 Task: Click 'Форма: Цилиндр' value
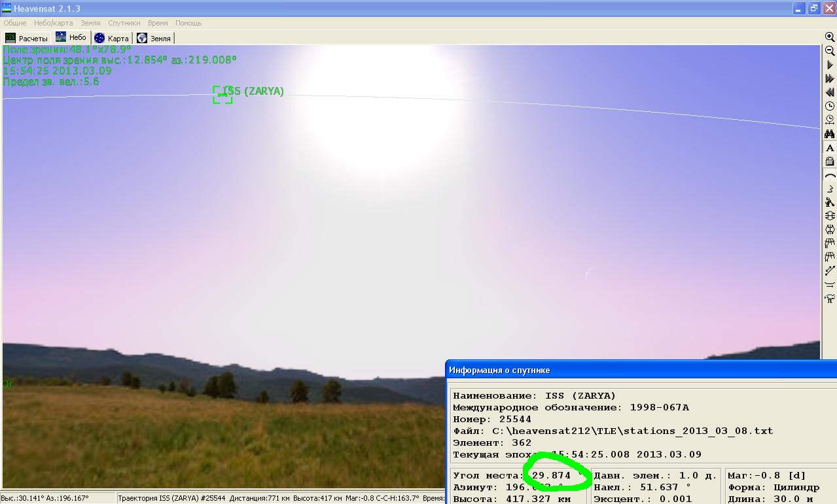click(x=774, y=487)
